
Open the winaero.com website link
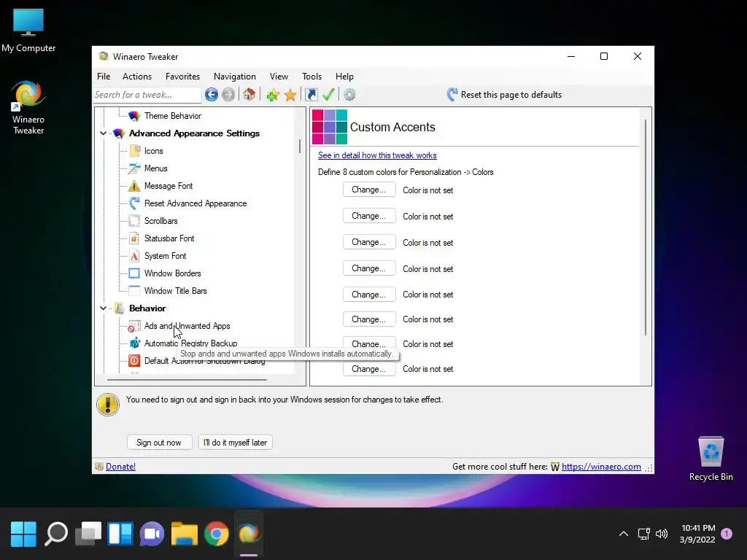pyautogui.click(x=601, y=467)
